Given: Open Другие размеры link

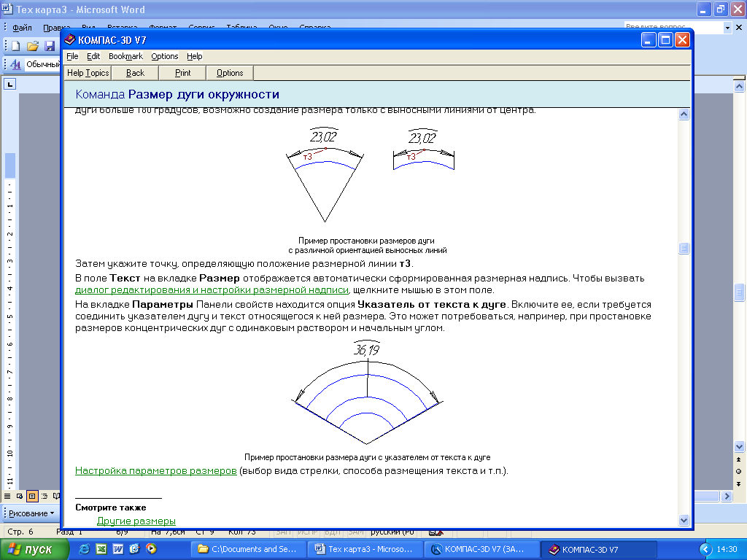Looking at the screenshot, I should pos(136,521).
